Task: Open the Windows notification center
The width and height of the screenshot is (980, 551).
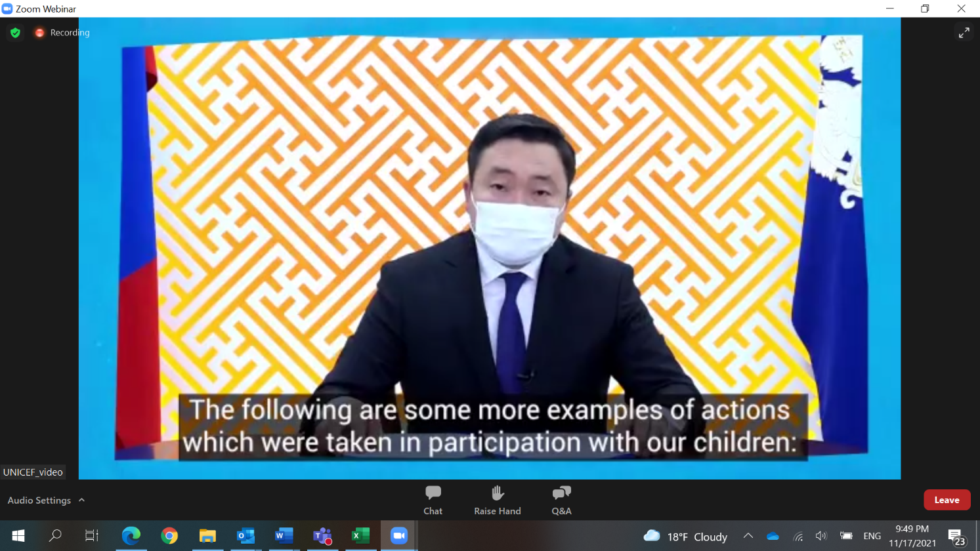Action: point(956,537)
